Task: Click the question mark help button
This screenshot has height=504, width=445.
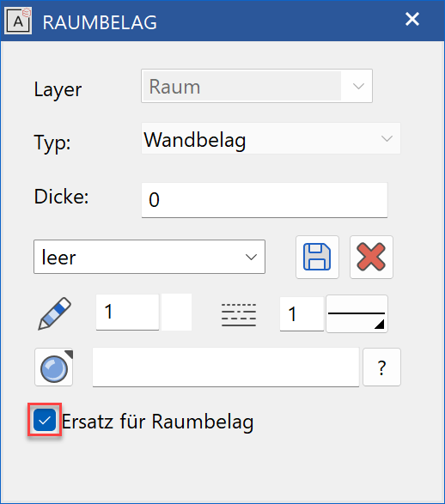Action: (x=381, y=367)
